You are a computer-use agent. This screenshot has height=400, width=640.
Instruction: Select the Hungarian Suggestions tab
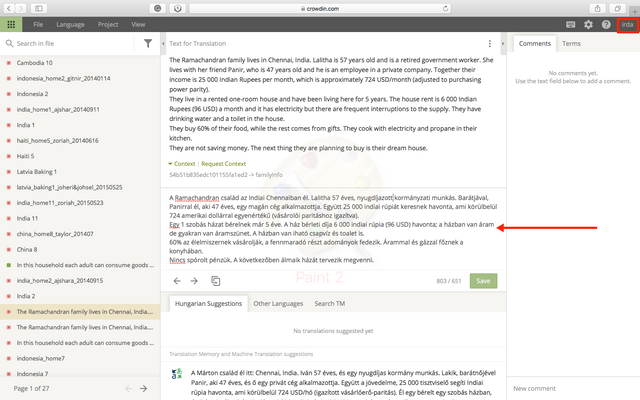click(208, 304)
